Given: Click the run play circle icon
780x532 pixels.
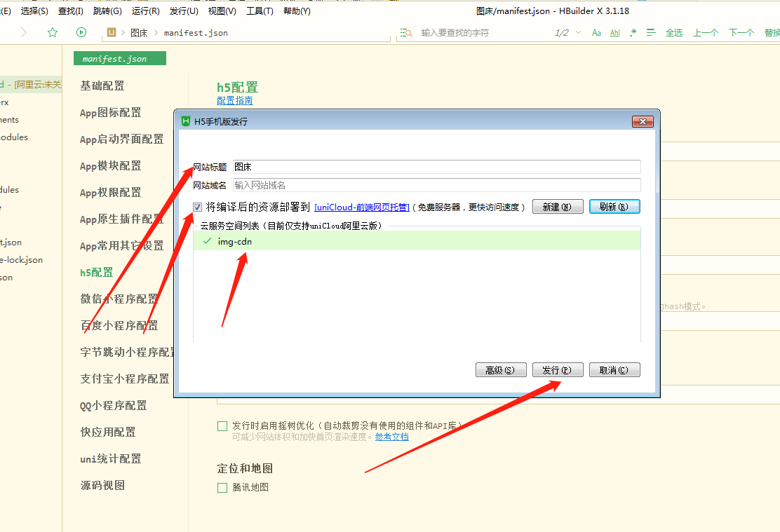Looking at the screenshot, I should pyautogui.click(x=81, y=32).
